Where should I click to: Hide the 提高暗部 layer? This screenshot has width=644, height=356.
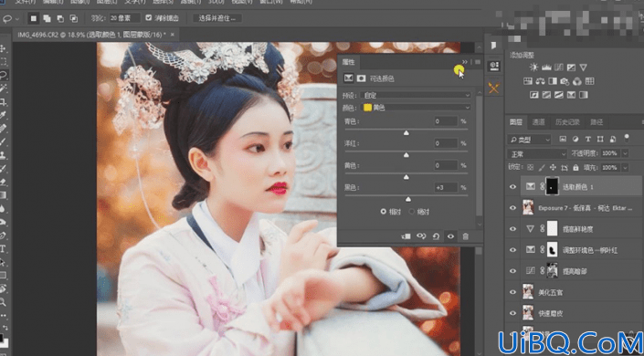[512, 271]
